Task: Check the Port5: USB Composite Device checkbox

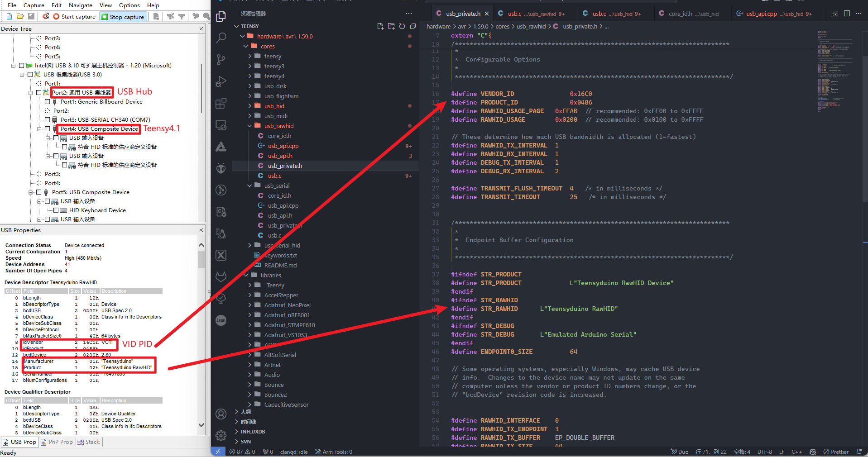Action: [38, 192]
